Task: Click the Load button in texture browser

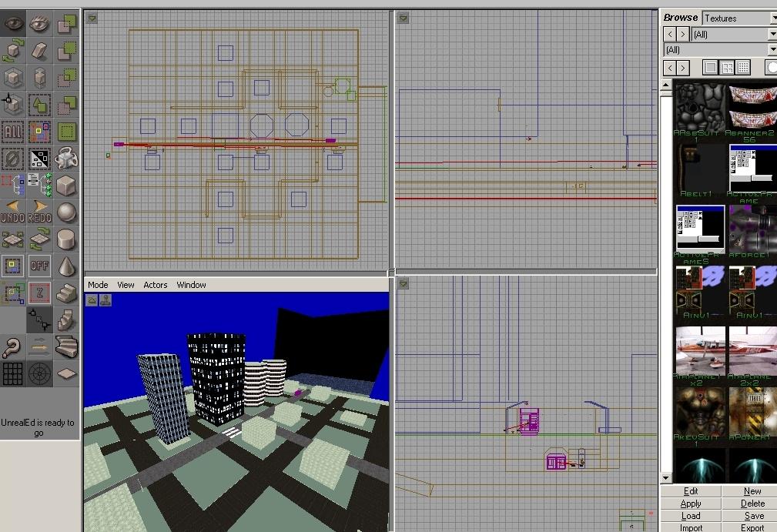Action: [x=691, y=516]
